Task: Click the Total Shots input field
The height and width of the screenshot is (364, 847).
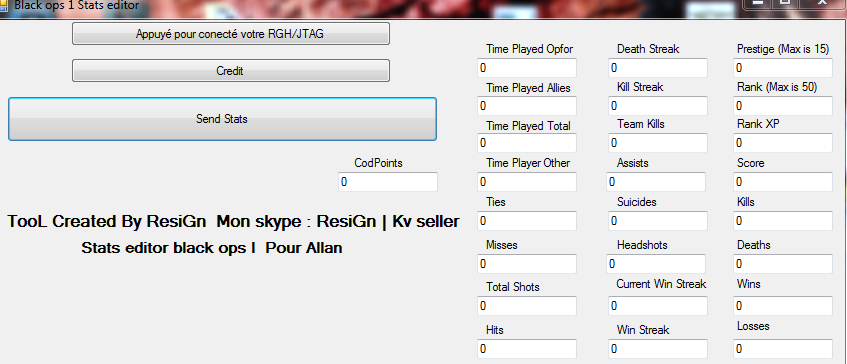Action: 527,306
